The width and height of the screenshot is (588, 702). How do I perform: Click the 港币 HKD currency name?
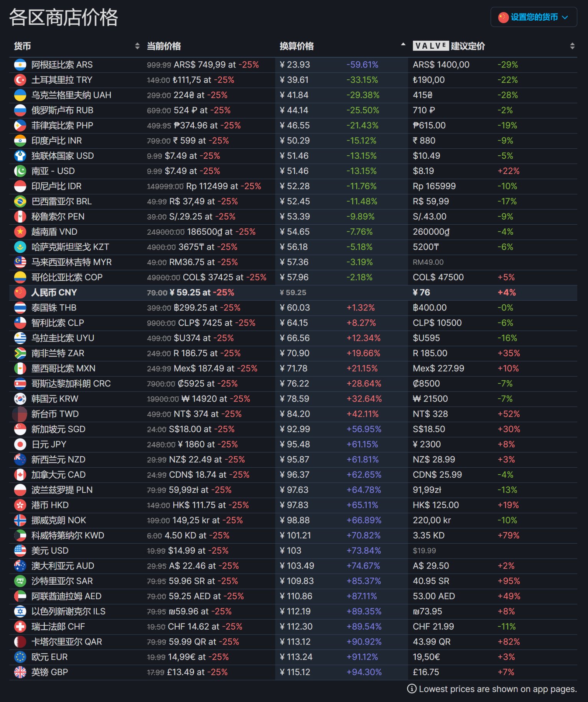pos(50,505)
